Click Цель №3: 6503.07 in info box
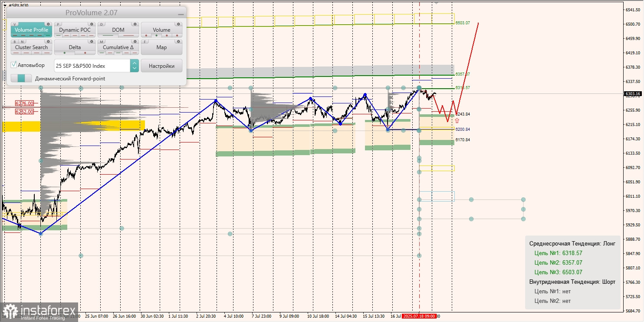The image size is (644, 322). 558,272
